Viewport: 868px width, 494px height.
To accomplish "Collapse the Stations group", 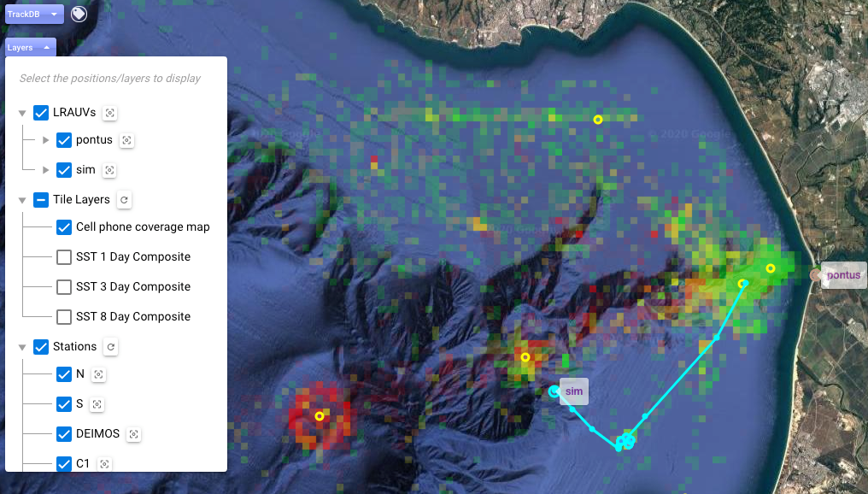I will [x=22, y=347].
